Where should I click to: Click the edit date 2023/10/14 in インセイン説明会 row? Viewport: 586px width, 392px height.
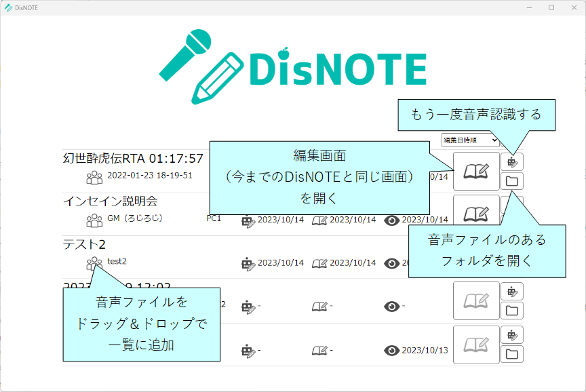(x=353, y=220)
